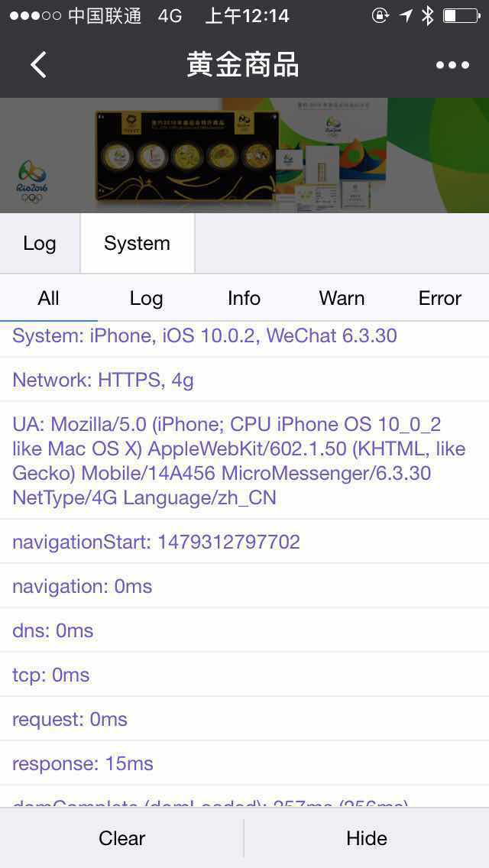The image size is (489, 868).
Task: Clear the console output
Action: point(121,838)
